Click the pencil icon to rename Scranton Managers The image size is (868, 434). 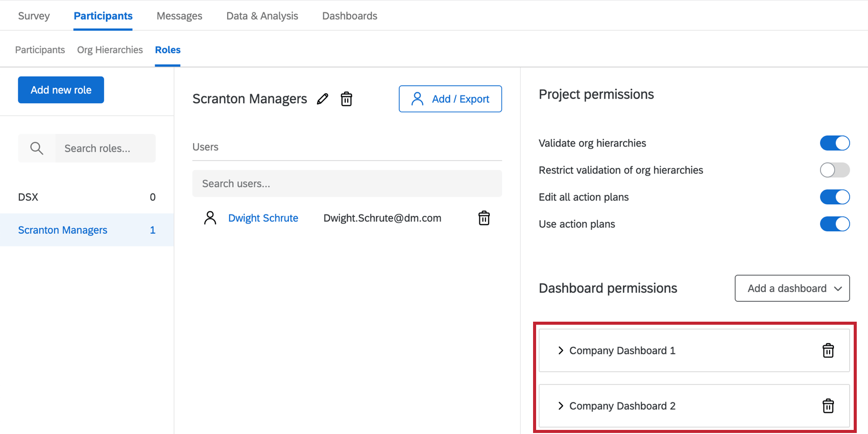322,99
